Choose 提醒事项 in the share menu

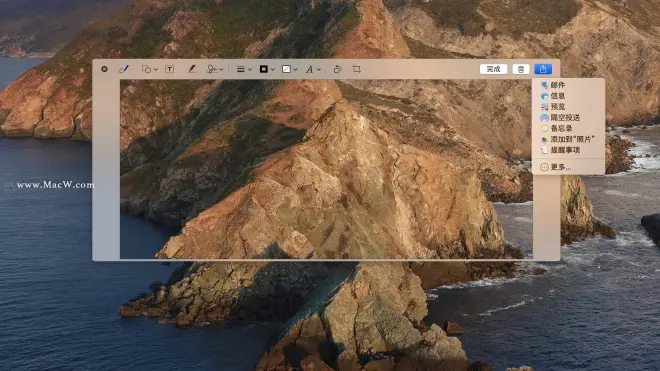(568, 150)
